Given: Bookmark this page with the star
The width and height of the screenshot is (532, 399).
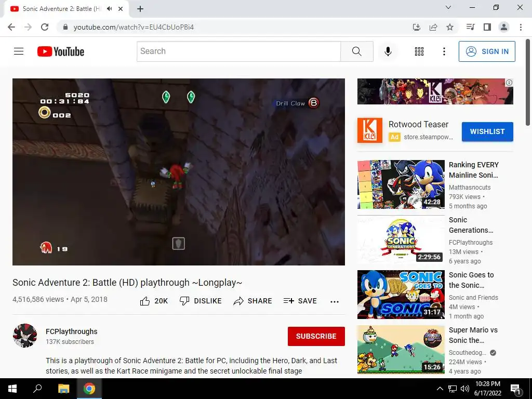Looking at the screenshot, I should point(450,27).
